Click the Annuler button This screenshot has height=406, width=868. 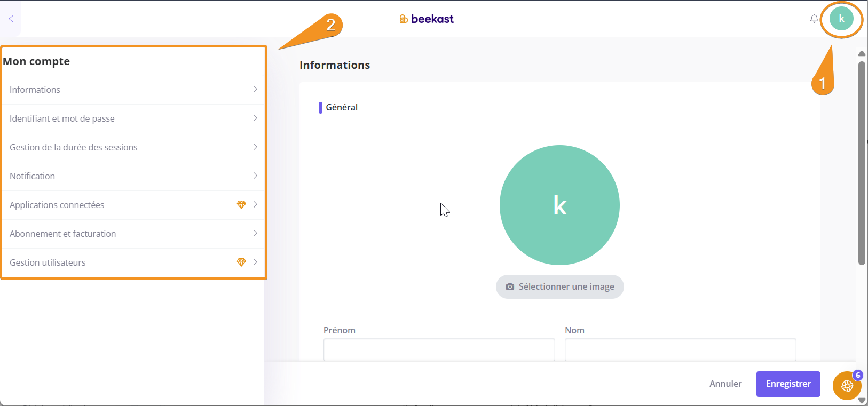click(725, 384)
